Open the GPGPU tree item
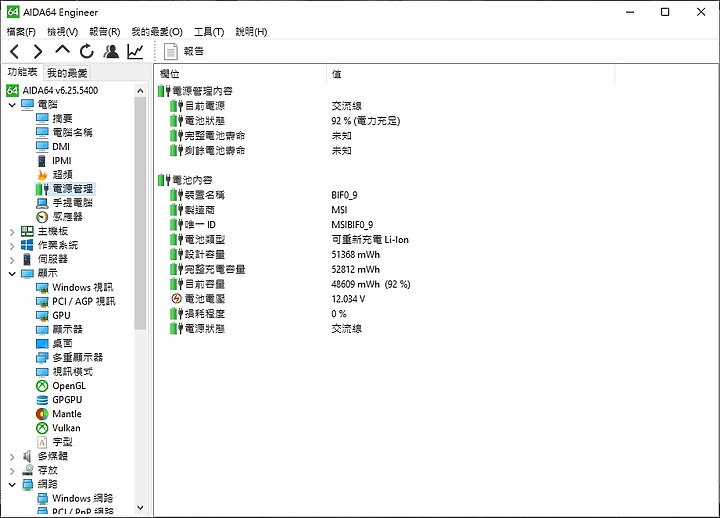The width and height of the screenshot is (720, 518). click(67, 400)
